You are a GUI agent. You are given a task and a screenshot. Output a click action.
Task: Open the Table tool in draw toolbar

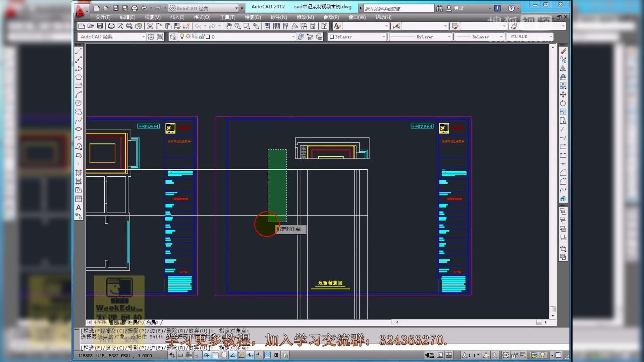(78, 199)
